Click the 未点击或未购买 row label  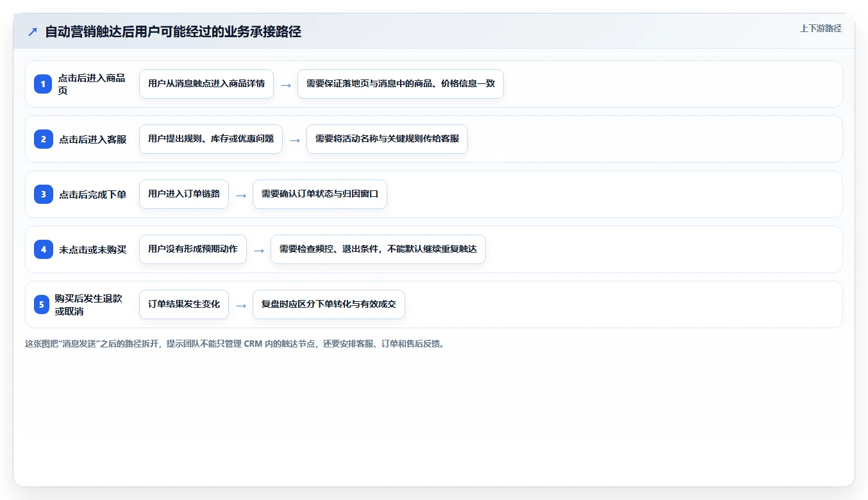click(x=93, y=250)
